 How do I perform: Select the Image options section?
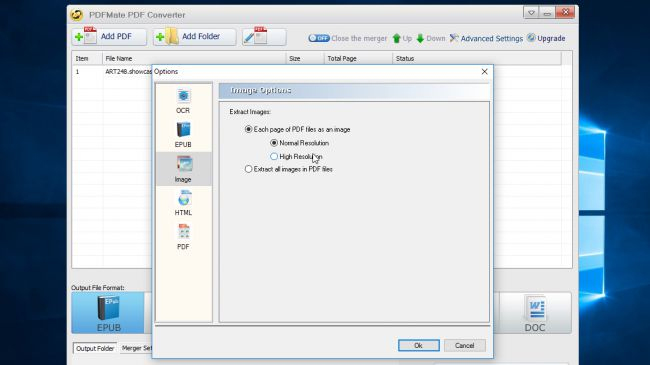click(183, 169)
